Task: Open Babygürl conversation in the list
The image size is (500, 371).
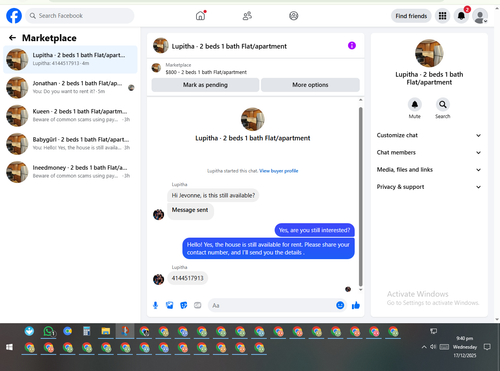Action: (70, 144)
